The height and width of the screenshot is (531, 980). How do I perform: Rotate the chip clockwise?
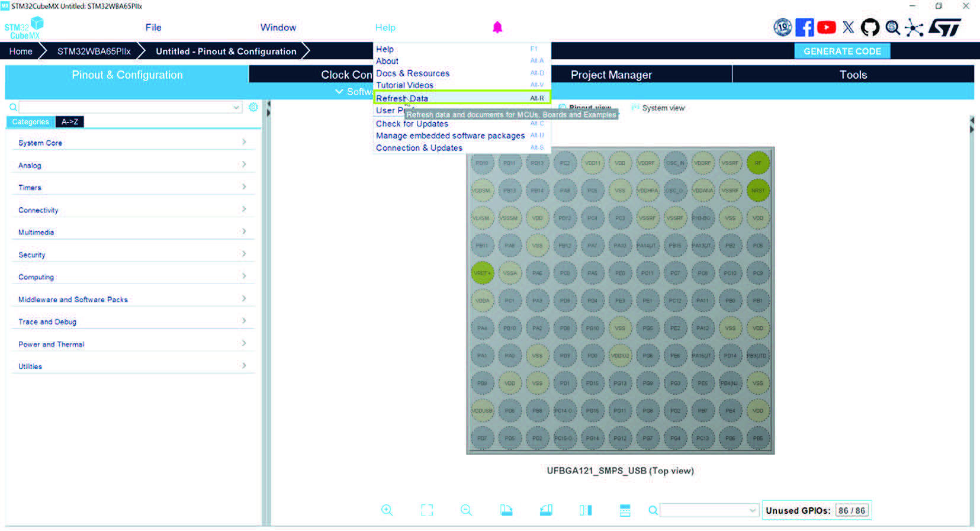(x=506, y=510)
